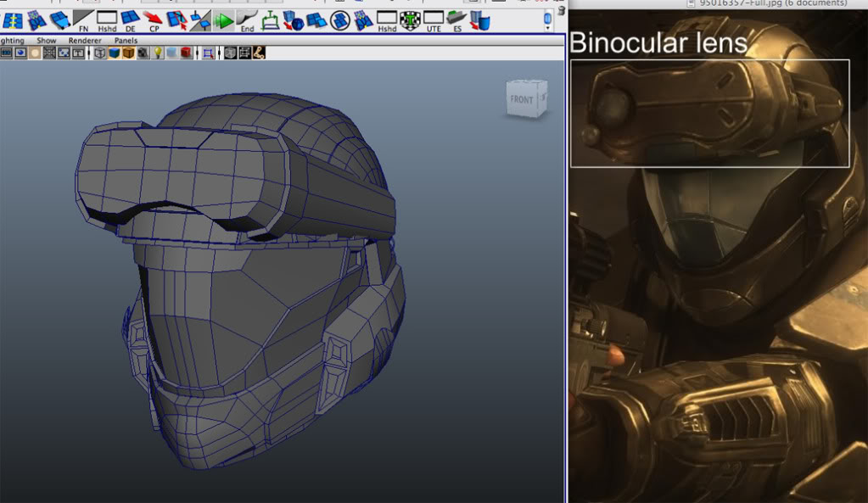Viewport: 868px width, 503px height.
Task: Click the green clamp shelf icon
Action: (x=270, y=21)
